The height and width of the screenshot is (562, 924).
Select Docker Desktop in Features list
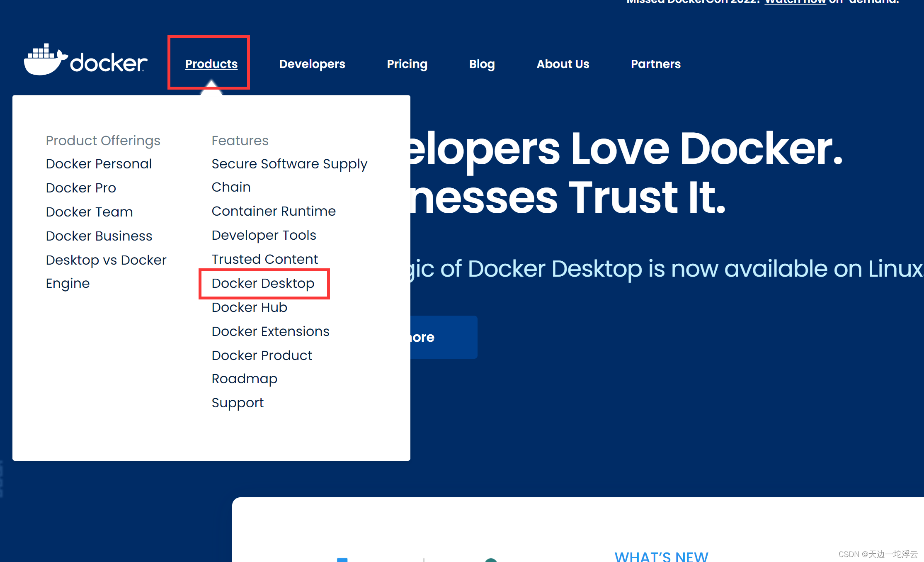point(263,283)
